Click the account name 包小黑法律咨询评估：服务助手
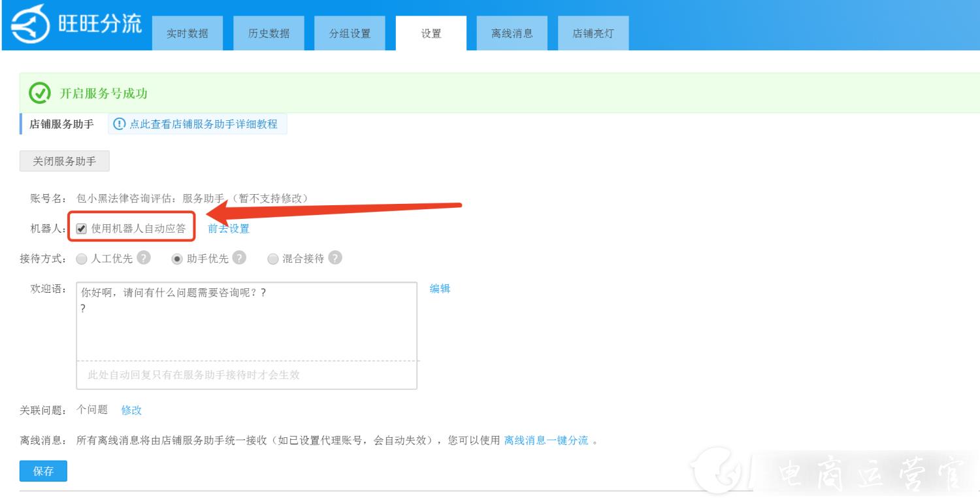980x498 pixels. [151, 198]
